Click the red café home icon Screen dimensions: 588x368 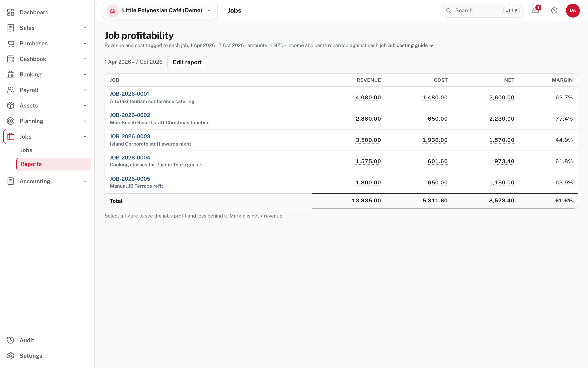tap(113, 10)
